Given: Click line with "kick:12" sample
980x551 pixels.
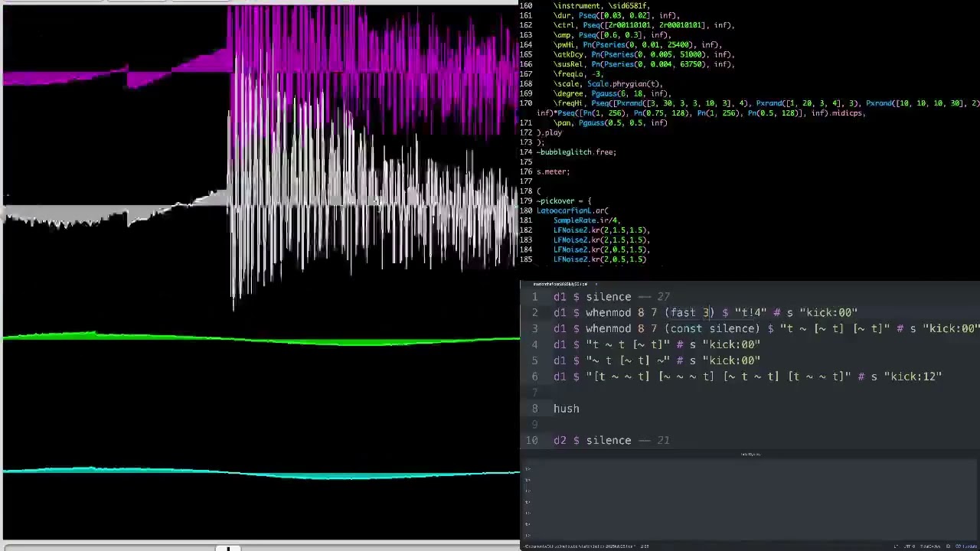Looking at the screenshot, I should (748, 377).
